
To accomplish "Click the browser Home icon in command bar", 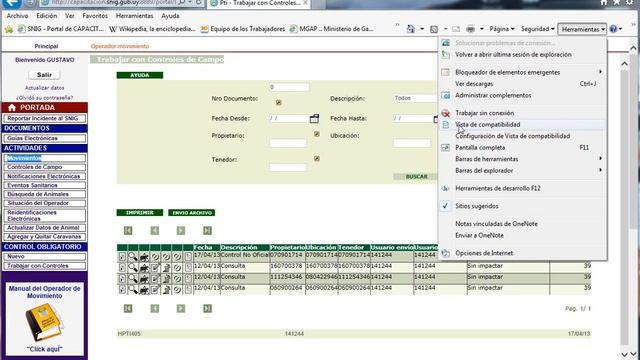I will [411, 29].
